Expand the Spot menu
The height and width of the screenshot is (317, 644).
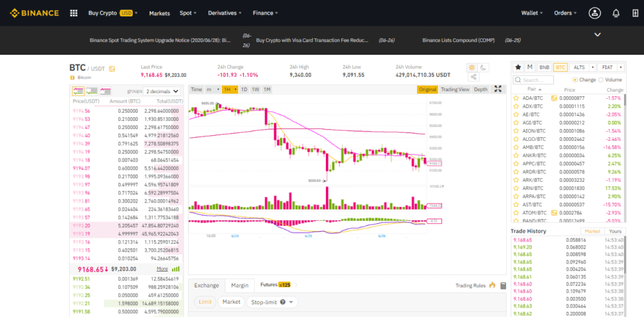[188, 13]
